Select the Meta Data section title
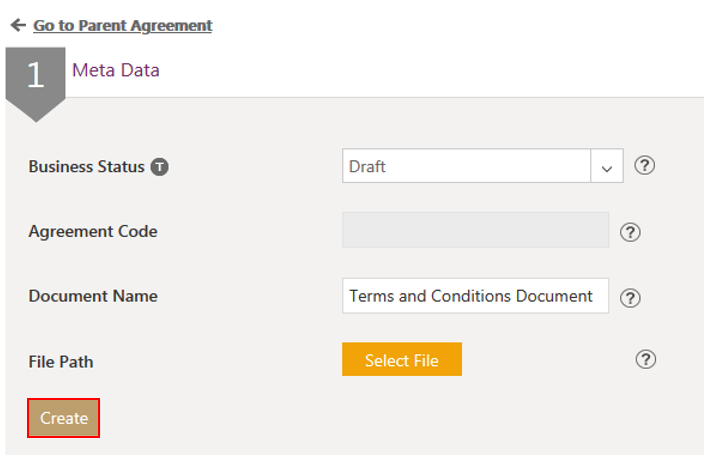 click(x=115, y=70)
